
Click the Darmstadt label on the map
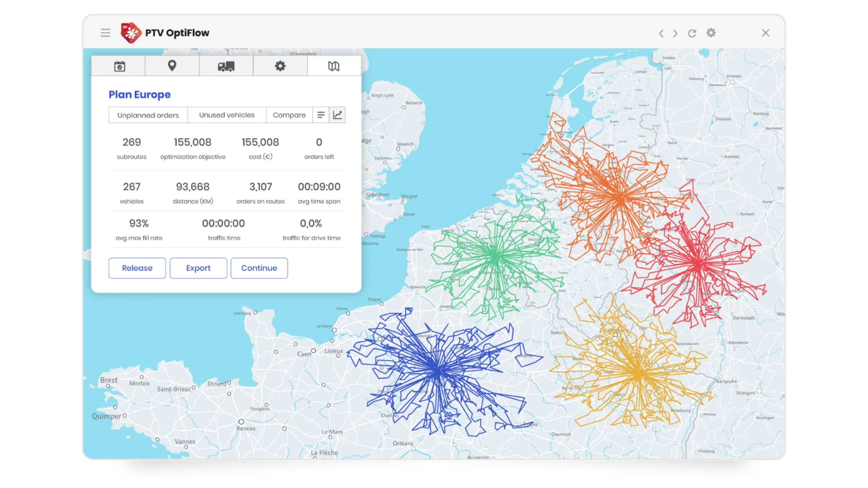pos(744,318)
